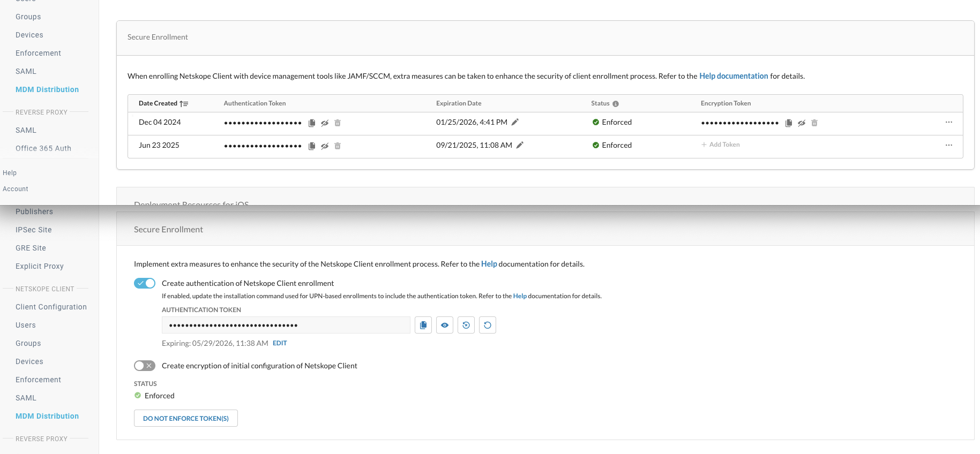
Task: Sort by the Date Created column arrow icon
Action: coord(184,104)
